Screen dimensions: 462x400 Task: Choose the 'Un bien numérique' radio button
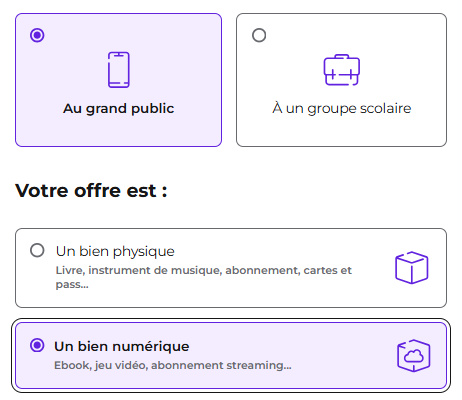tap(37, 345)
